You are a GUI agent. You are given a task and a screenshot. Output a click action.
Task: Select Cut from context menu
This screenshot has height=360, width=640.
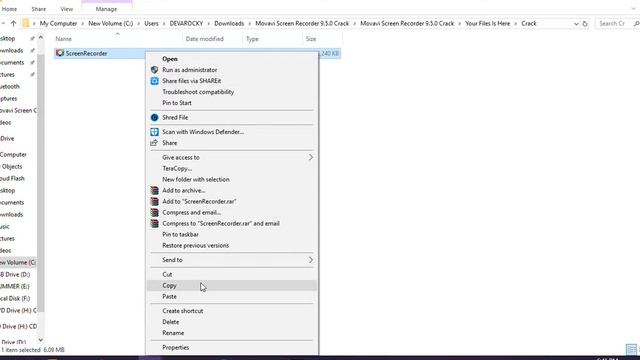coord(232,274)
